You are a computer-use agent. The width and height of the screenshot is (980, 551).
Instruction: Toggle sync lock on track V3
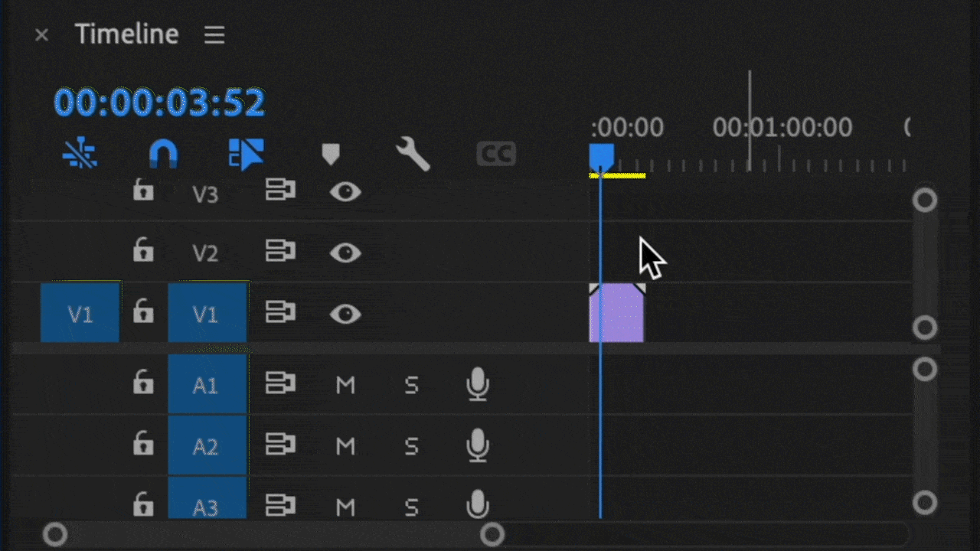pyautogui.click(x=280, y=191)
